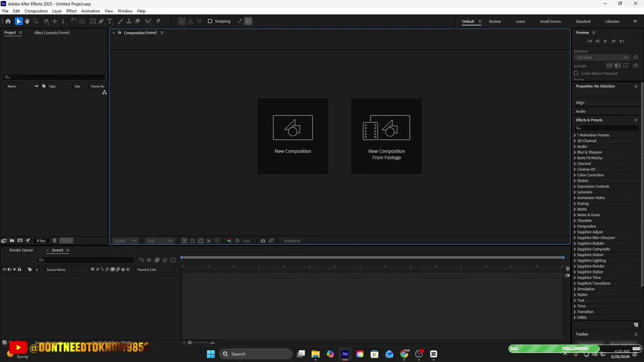Screen dimensions: 644x362
Task: Click the Composition mini-flowchart icon in timeline
Action: (141, 260)
